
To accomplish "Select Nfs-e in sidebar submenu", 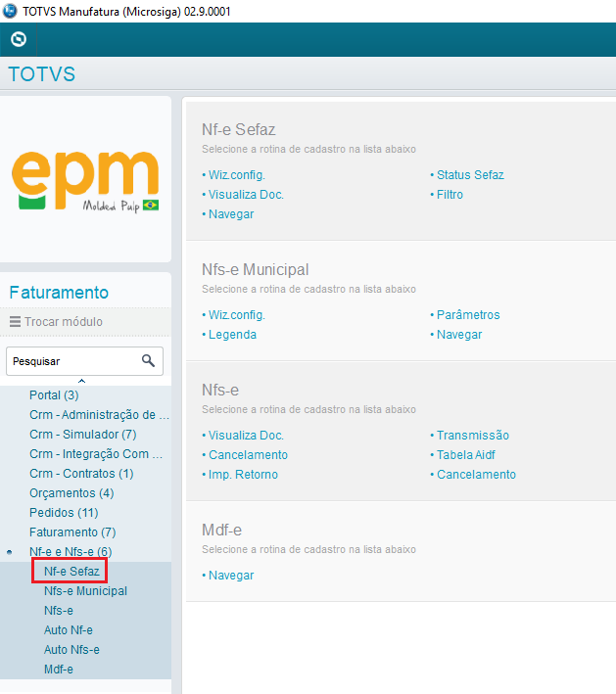I will coord(59,611).
